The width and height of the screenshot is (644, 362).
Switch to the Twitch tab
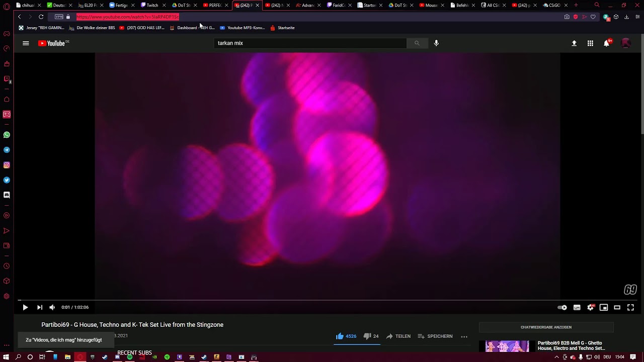pyautogui.click(x=153, y=5)
